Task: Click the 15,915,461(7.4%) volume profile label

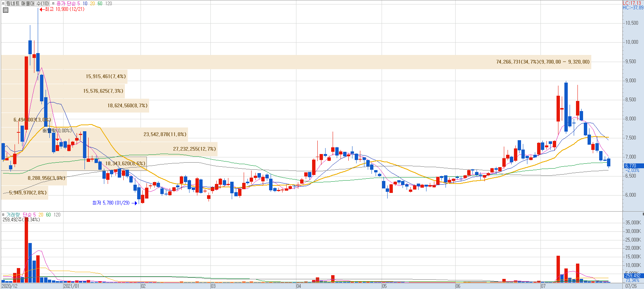Action: coord(106,76)
